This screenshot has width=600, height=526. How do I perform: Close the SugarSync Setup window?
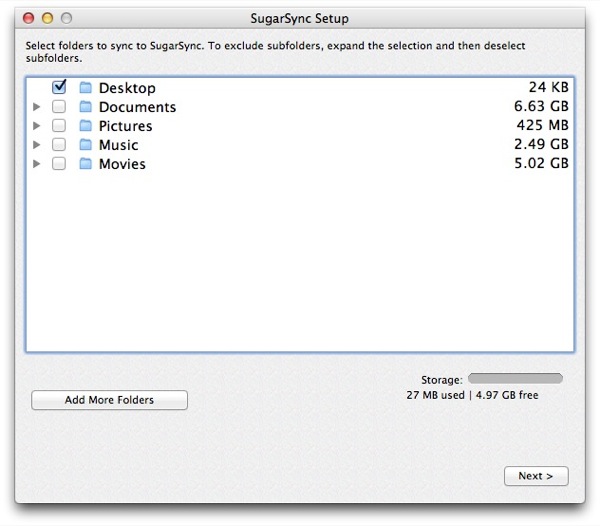[29, 18]
